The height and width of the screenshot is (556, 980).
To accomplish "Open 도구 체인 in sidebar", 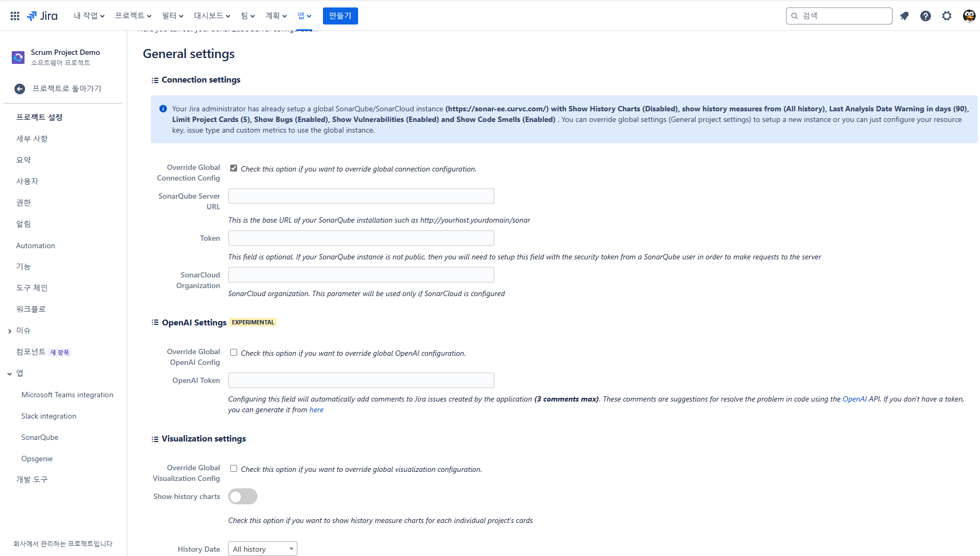I will 32,288.
